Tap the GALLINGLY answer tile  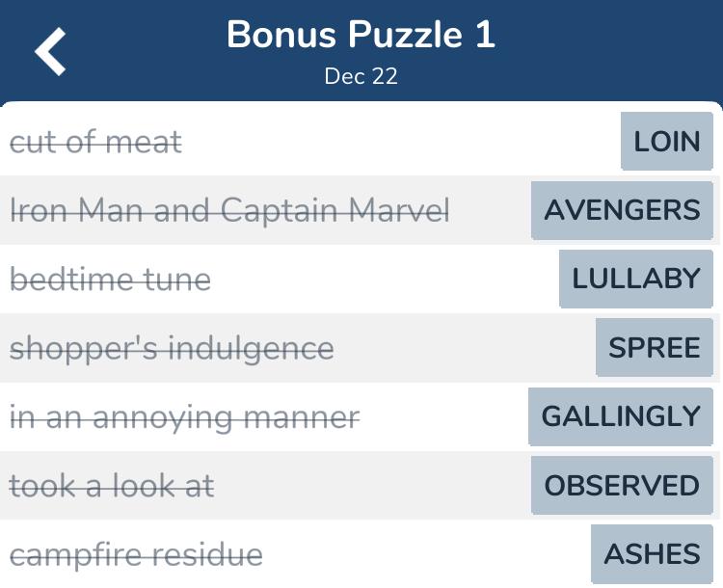[621, 416]
